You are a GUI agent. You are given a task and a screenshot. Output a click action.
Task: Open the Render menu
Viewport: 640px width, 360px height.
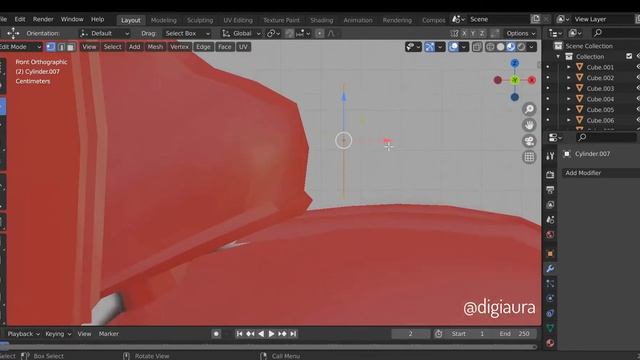coord(43,19)
